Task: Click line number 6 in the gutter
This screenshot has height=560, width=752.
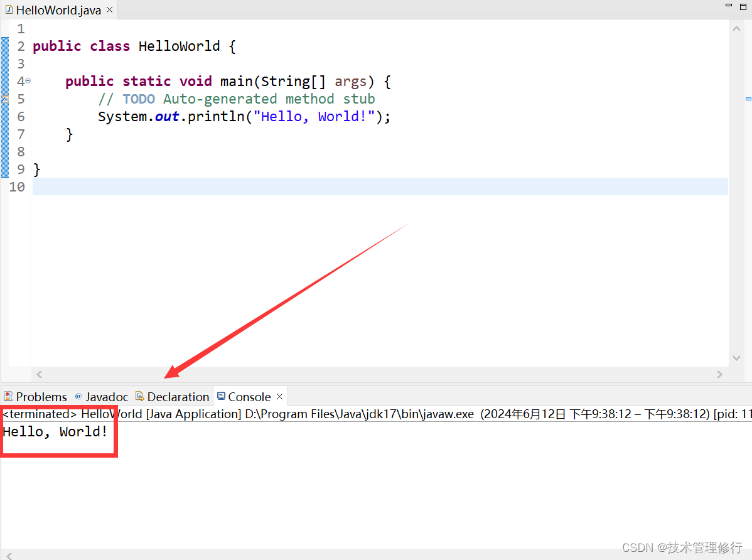Action: coord(21,117)
